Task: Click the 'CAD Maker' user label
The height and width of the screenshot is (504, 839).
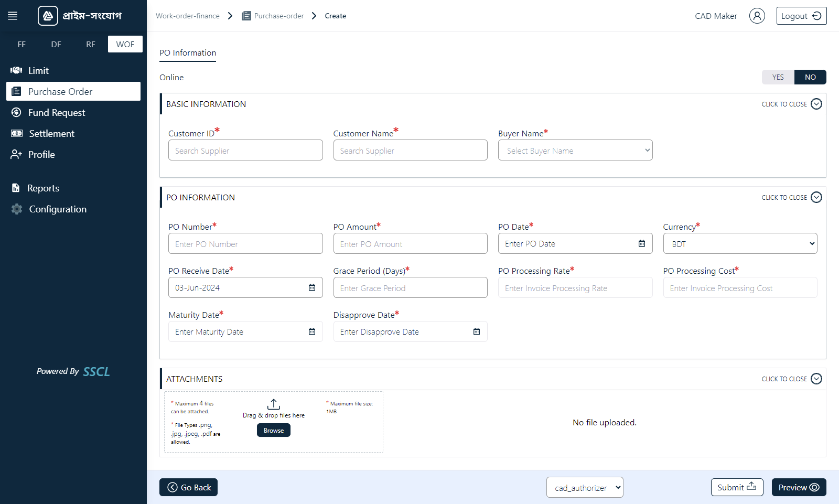Action: pos(716,16)
